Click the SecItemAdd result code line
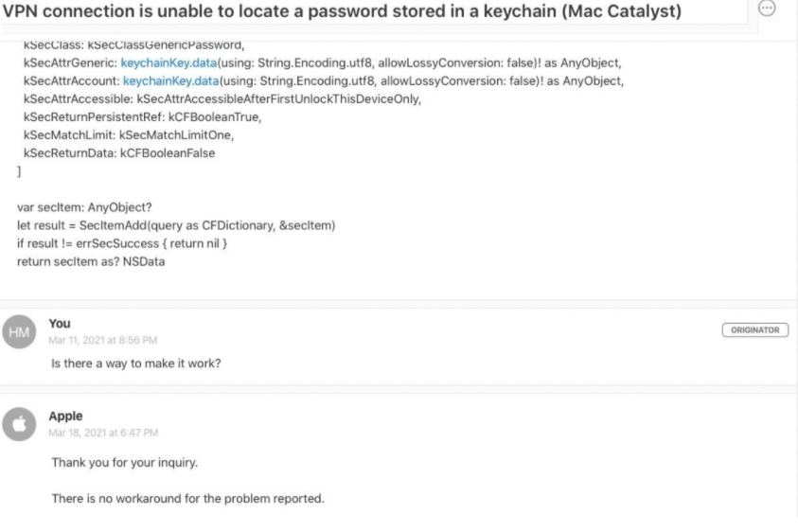 pos(176,225)
